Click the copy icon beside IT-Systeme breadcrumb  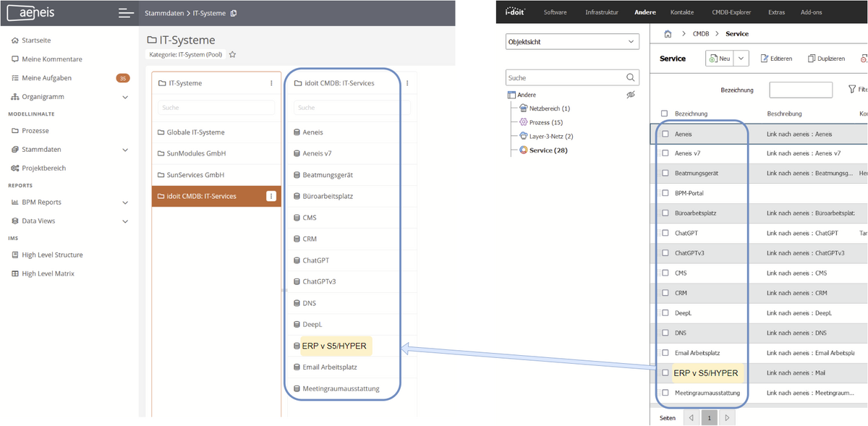[233, 13]
